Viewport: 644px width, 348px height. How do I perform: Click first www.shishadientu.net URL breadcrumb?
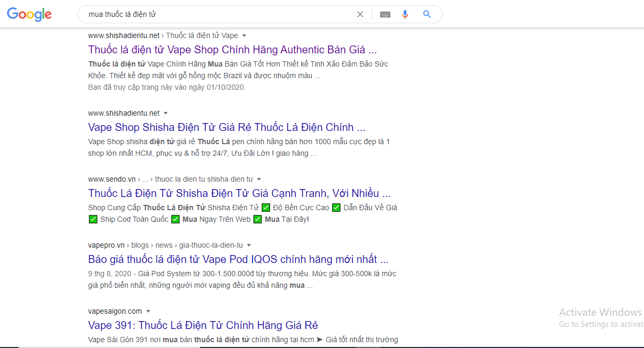[x=123, y=35]
